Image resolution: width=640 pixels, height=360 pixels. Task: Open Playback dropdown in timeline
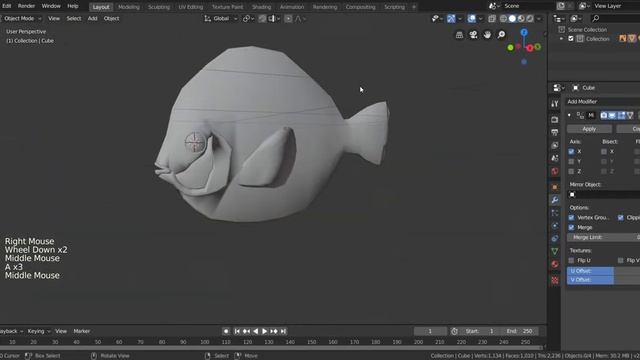pos(11,331)
